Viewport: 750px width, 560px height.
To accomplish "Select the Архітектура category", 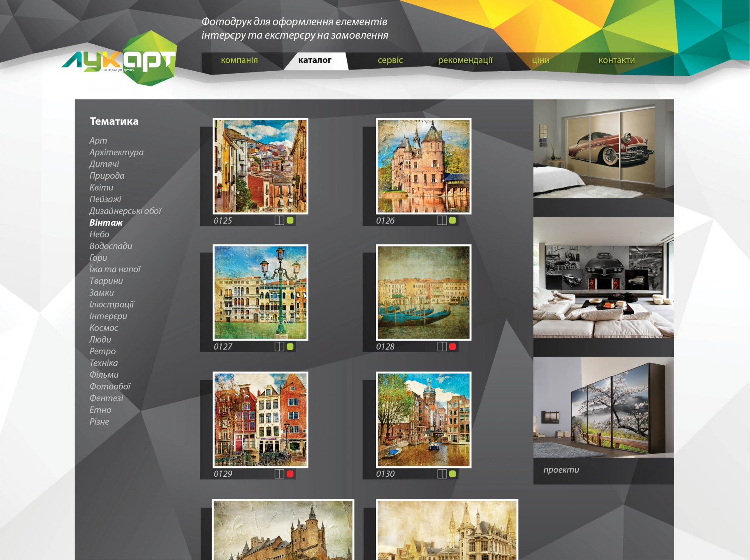I will [x=116, y=152].
